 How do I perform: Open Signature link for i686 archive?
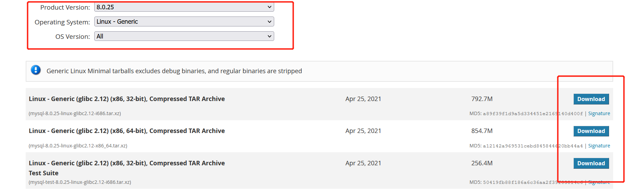[599, 113]
